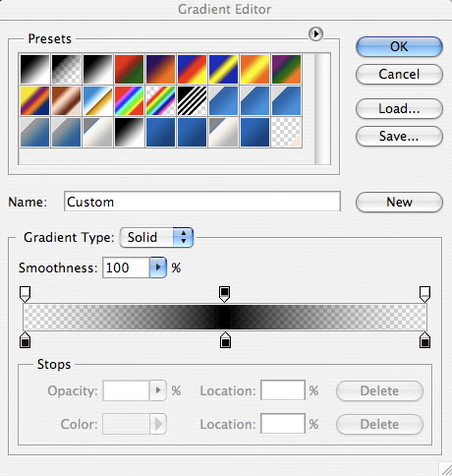Click in the Name field showing Custom
Viewport: 452px width, 476px height.
(x=202, y=202)
